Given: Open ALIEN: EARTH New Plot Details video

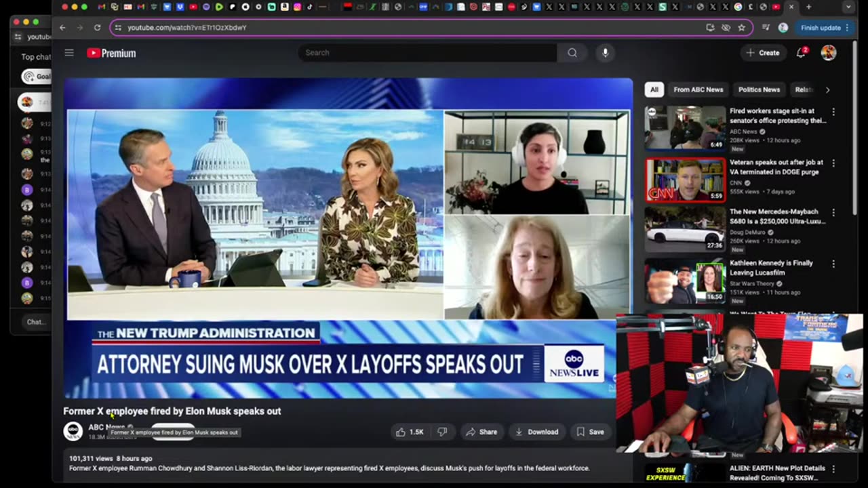Looking at the screenshot, I should click(777, 472).
